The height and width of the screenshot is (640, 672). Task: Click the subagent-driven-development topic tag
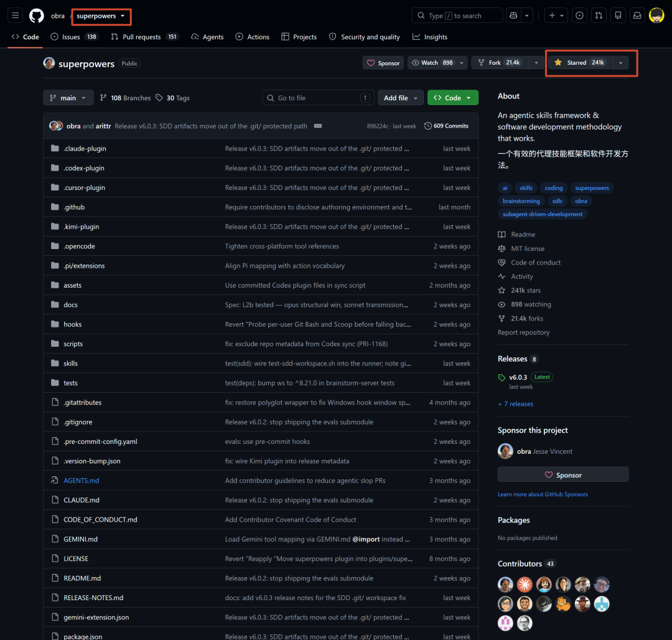coord(542,214)
